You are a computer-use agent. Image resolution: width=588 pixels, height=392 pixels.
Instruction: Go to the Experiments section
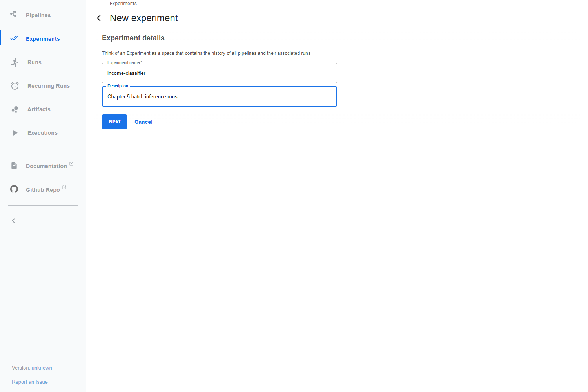(x=43, y=39)
